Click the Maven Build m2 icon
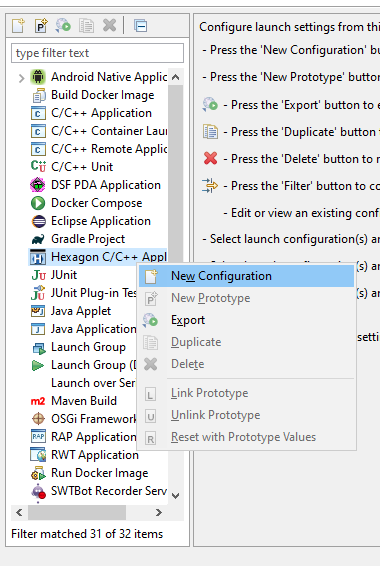The height and width of the screenshot is (566, 380). (x=38, y=401)
